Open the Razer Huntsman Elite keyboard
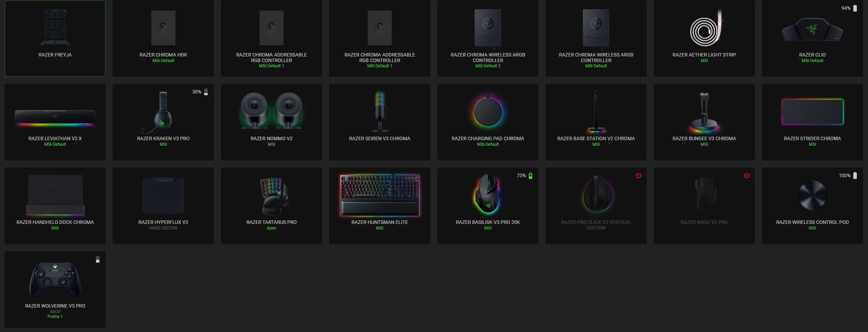The width and height of the screenshot is (868, 332). point(380,206)
